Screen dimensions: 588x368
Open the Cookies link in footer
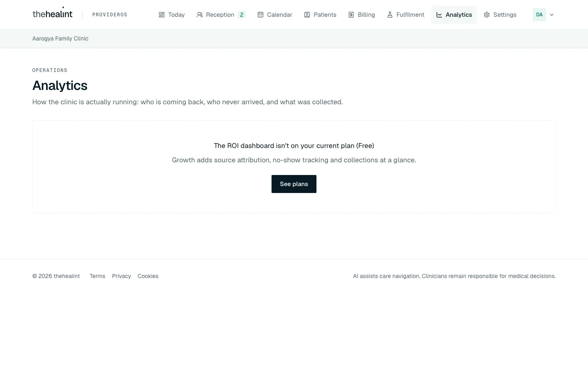tap(148, 276)
